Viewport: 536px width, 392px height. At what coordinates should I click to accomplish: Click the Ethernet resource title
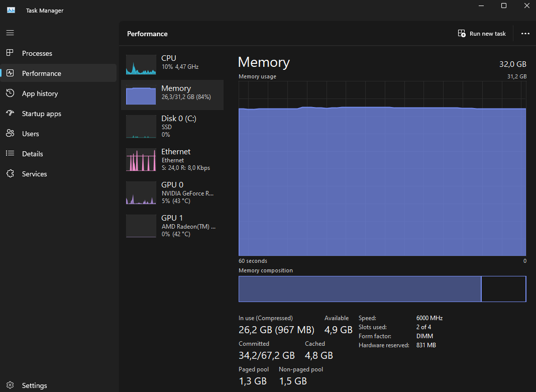(x=176, y=152)
